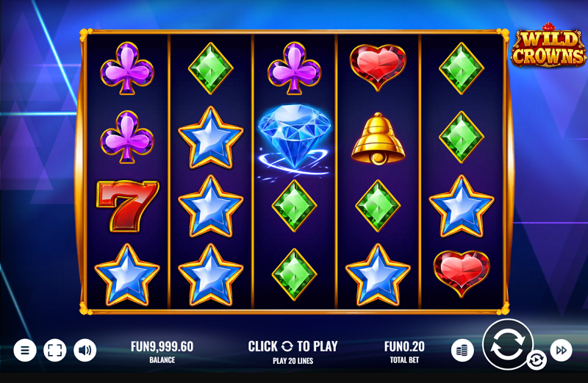
Task: Click the golden bell symbol
Action: [x=378, y=138]
